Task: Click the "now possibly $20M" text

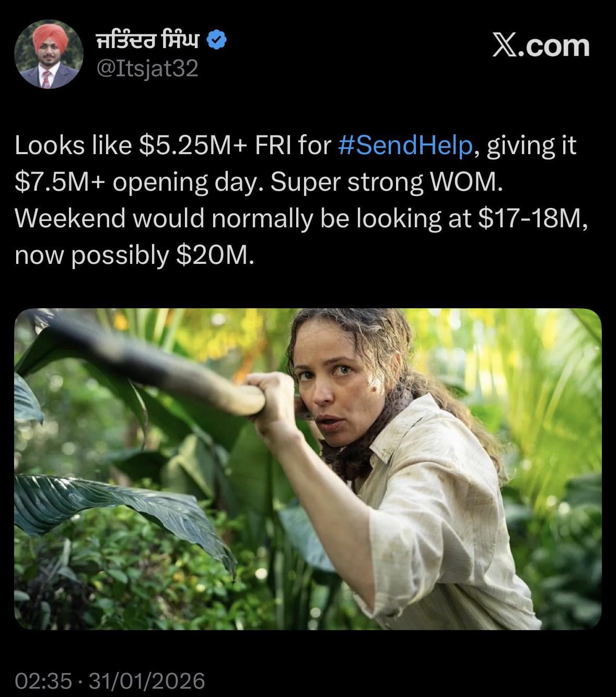Action: (134, 255)
